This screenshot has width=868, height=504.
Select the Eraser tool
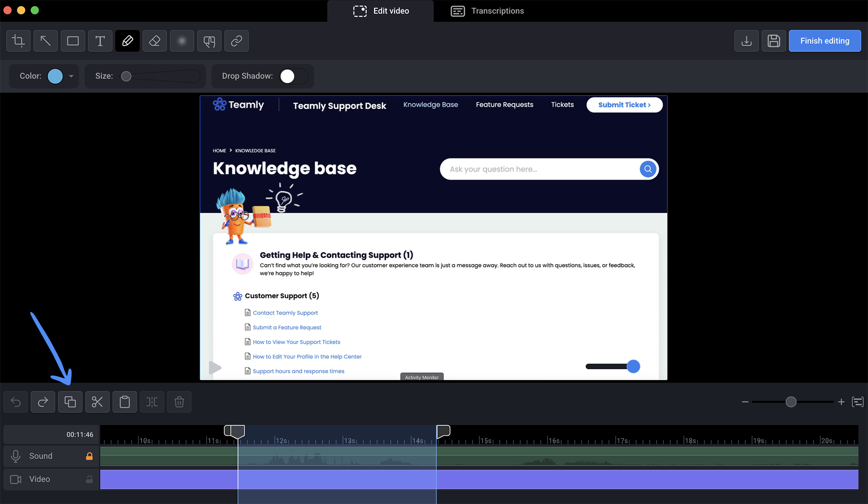coord(155,41)
